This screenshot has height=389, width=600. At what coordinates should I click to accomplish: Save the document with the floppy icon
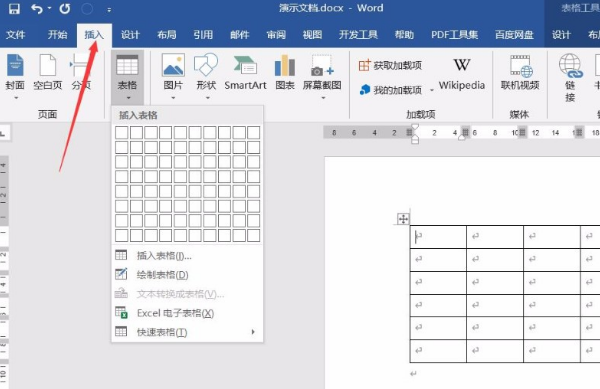click(x=14, y=8)
